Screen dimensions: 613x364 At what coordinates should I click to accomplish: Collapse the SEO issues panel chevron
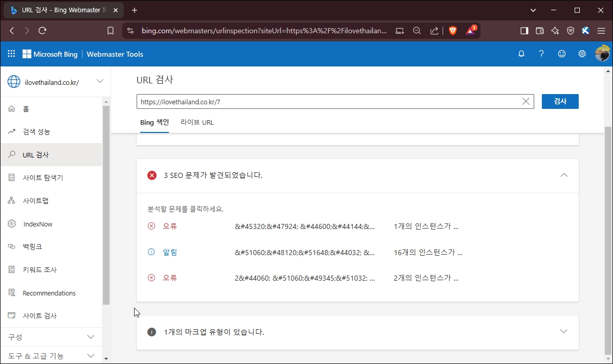click(564, 175)
